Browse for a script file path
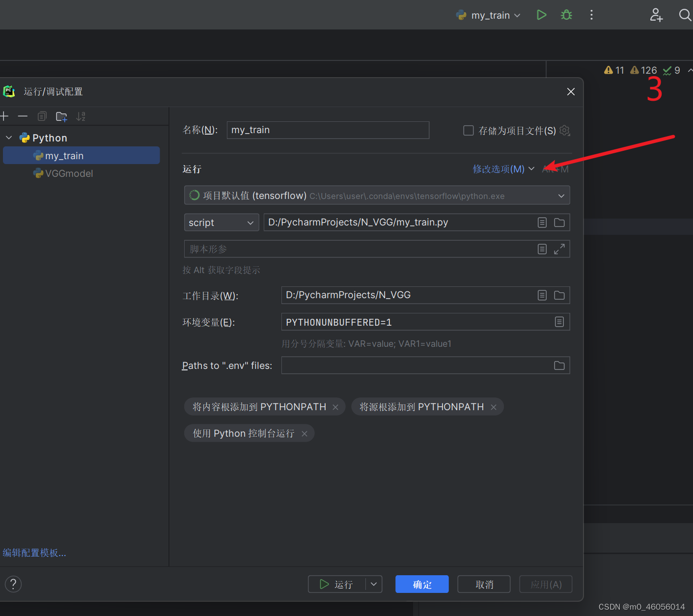This screenshot has width=693, height=616. point(559,222)
